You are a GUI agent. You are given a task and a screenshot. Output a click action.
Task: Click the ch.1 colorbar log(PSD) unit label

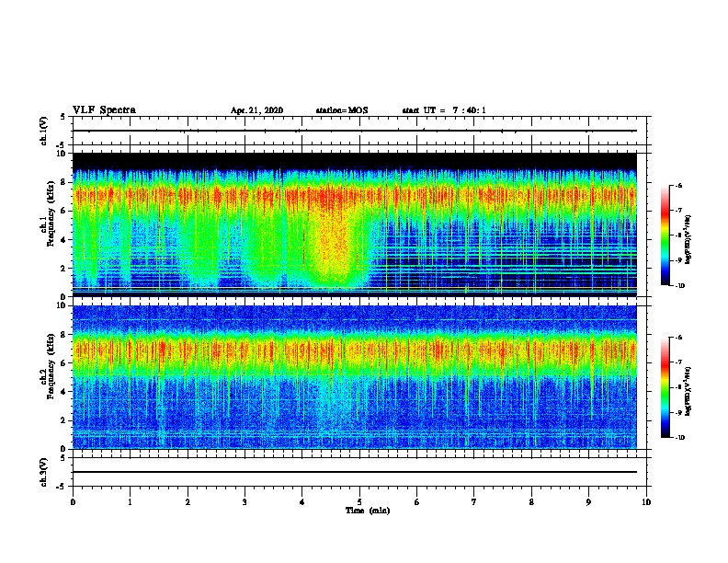pyautogui.click(x=688, y=239)
